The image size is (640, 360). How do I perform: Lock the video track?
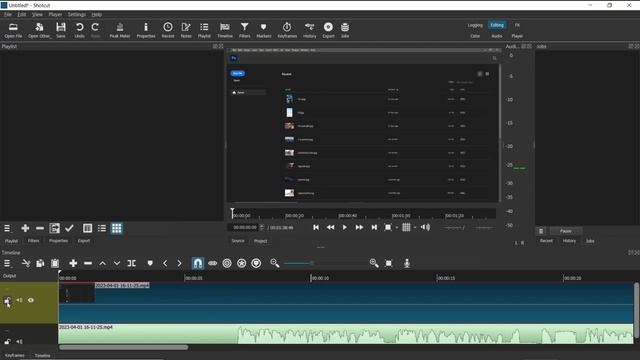pyautogui.click(x=7, y=300)
